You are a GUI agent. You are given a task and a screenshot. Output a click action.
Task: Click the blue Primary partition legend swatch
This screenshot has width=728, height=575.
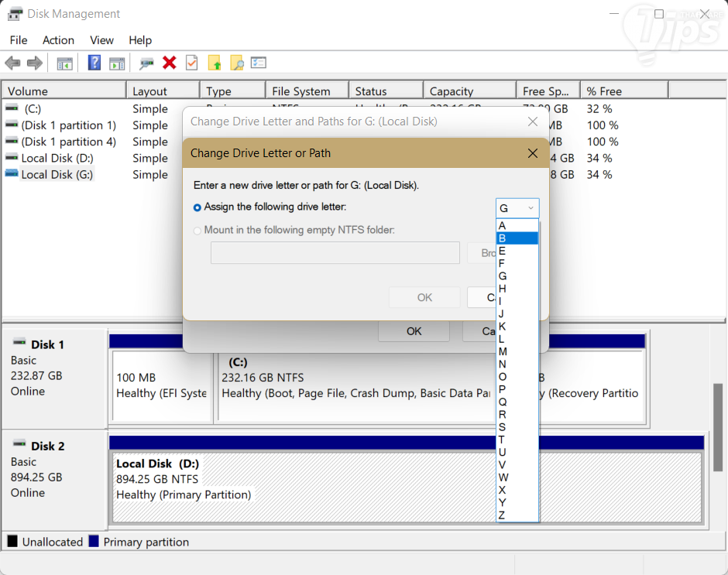coord(94,541)
